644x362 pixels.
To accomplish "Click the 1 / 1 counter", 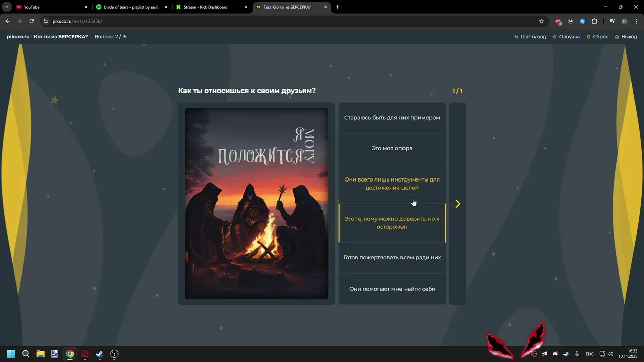I will click(x=457, y=91).
